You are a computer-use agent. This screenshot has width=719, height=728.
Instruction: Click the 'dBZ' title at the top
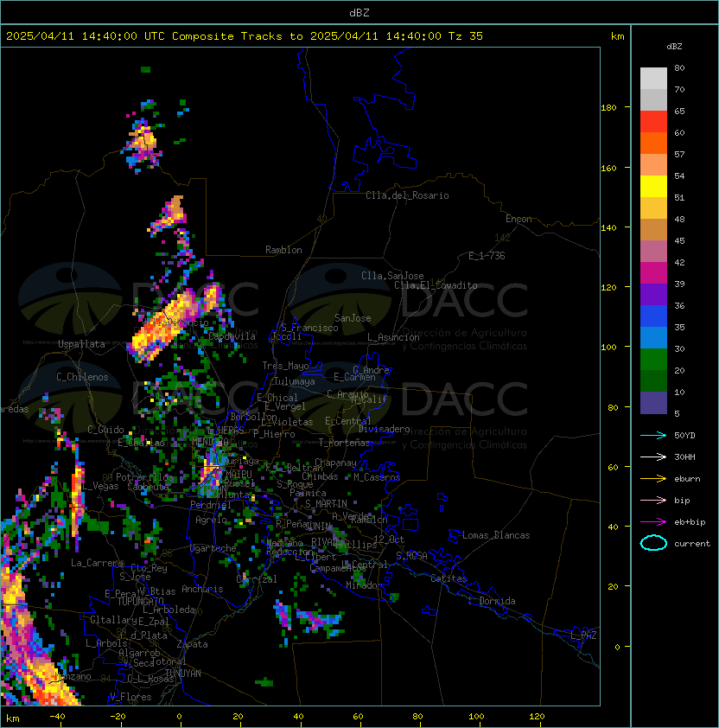(359, 12)
